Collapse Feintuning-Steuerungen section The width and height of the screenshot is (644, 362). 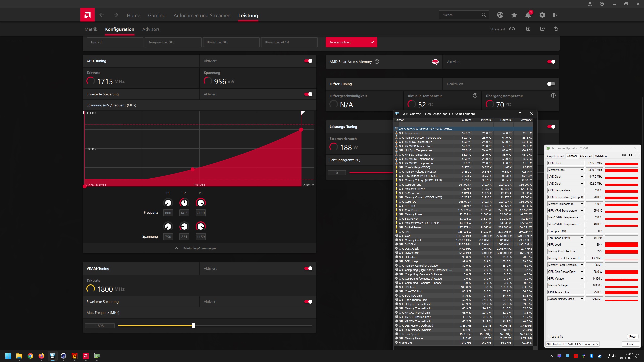(x=199, y=248)
